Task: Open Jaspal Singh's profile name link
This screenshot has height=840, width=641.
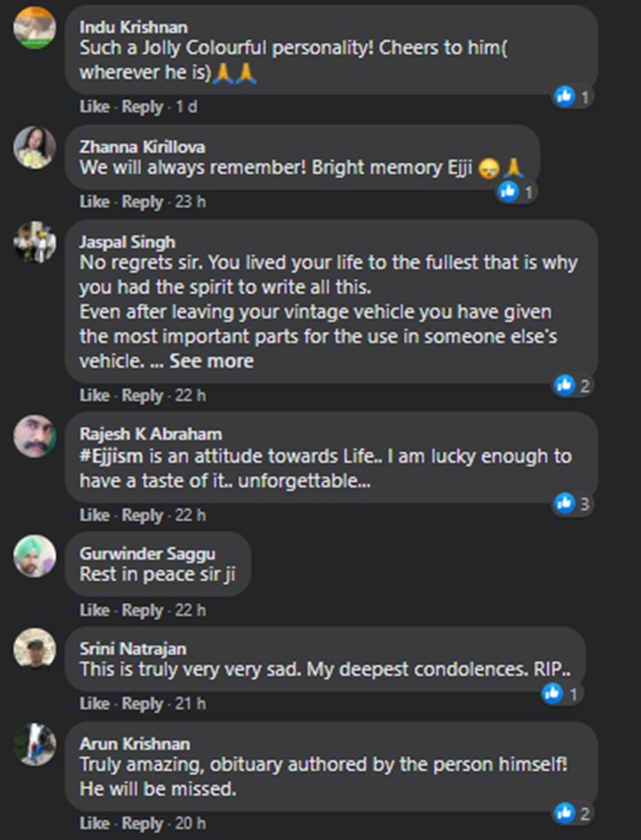Action: click(127, 242)
